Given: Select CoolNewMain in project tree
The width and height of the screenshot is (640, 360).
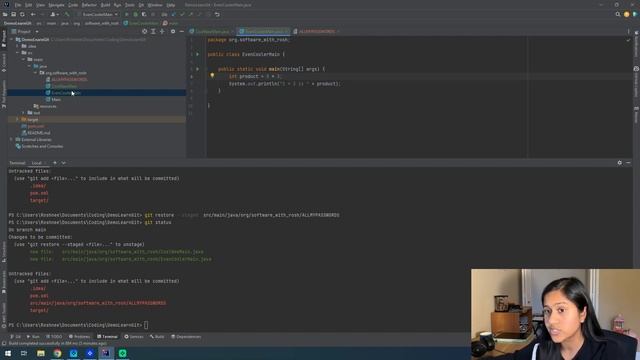Looking at the screenshot, I should (61, 86).
